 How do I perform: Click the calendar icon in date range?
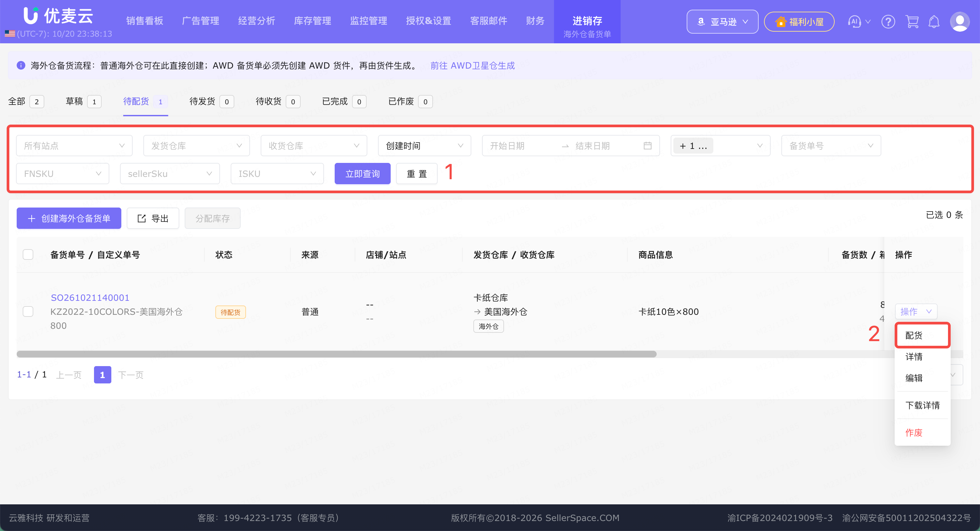coord(647,146)
